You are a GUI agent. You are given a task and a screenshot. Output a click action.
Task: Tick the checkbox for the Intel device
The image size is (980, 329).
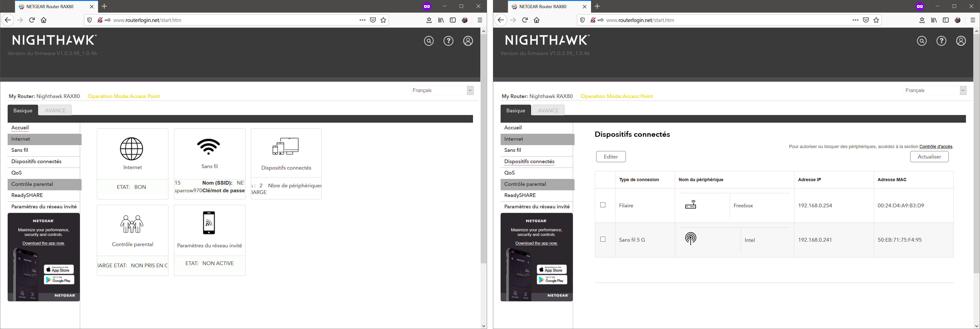tap(603, 239)
